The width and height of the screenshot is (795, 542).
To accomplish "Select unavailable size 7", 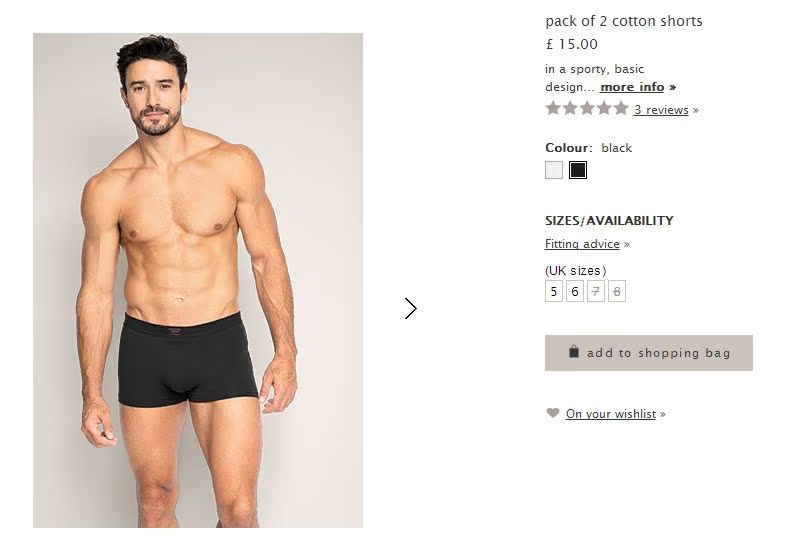I will [x=596, y=291].
